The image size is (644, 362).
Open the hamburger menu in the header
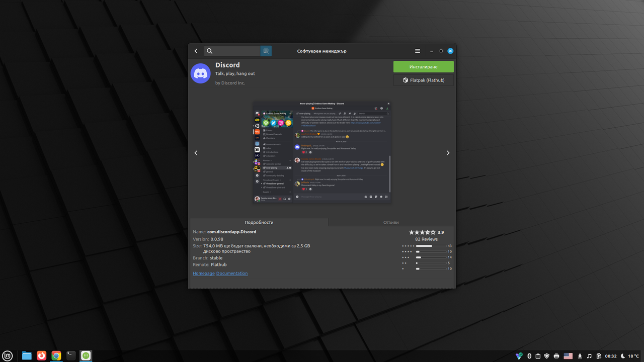point(418,51)
